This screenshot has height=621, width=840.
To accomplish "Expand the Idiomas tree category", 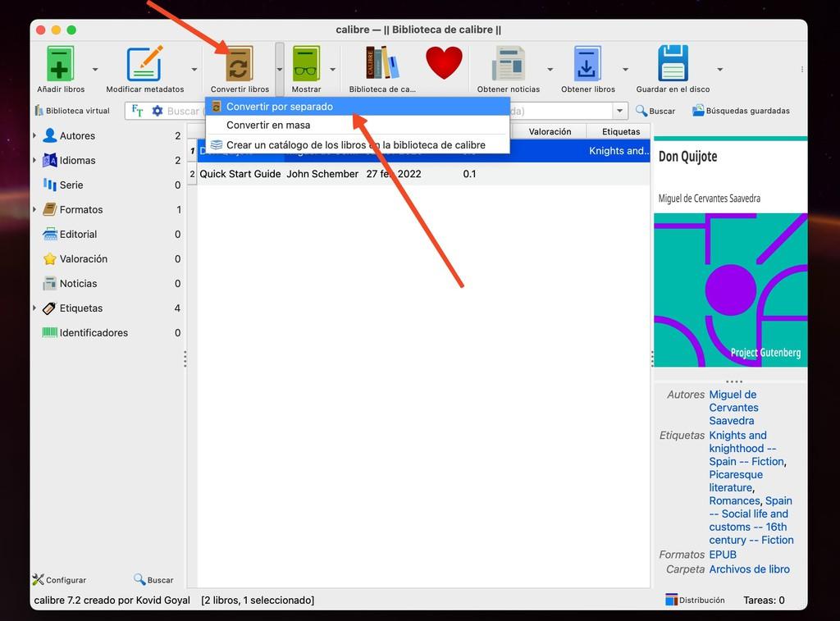I will coord(34,160).
